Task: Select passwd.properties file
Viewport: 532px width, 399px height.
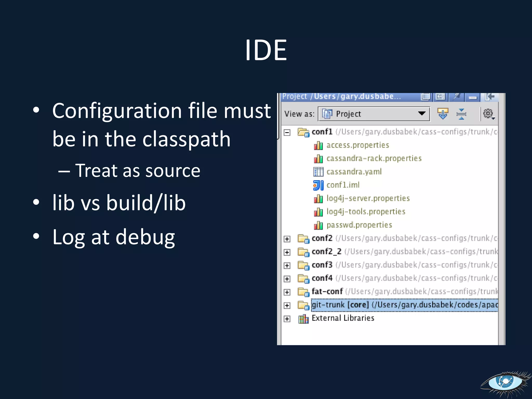Action: [359, 225]
